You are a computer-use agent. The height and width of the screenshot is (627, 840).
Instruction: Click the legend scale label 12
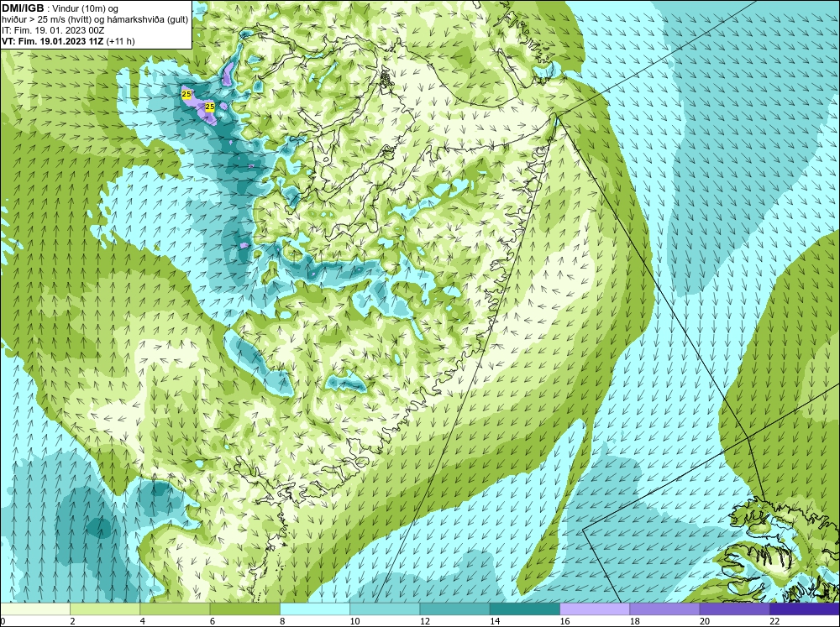click(x=425, y=621)
